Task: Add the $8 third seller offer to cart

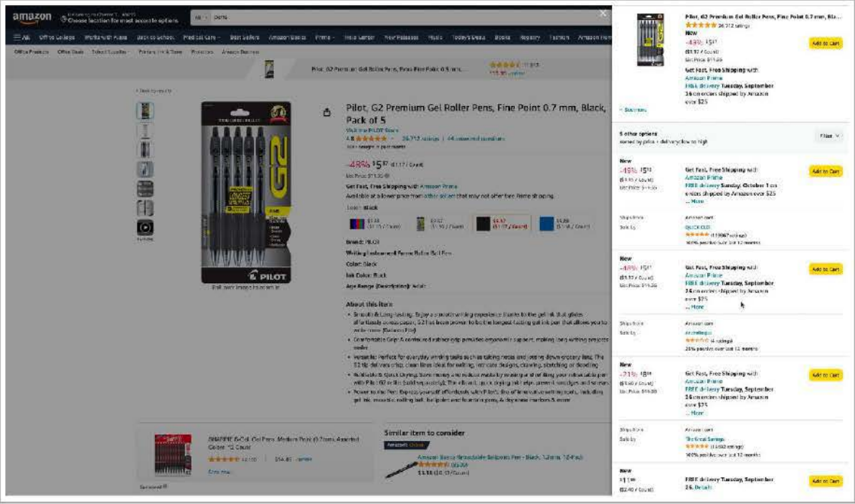Action: coord(826,375)
